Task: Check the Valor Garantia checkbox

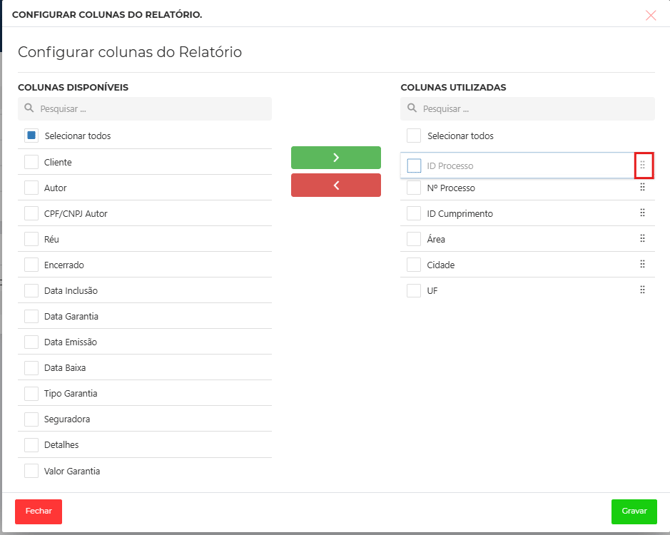Action: pyautogui.click(x=32, y=471)
